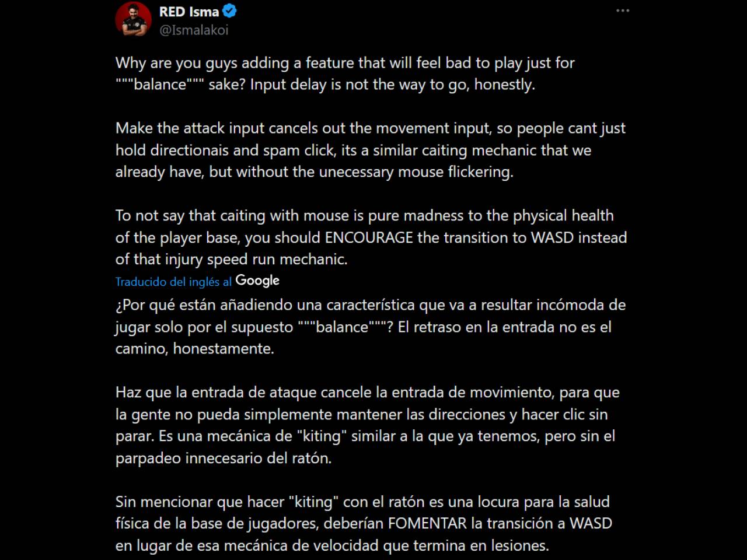Click the paragraph starting "Make the attack input"
Image resolution: width=747 pixels, height=560 pixels.
[x=371, y=150]
